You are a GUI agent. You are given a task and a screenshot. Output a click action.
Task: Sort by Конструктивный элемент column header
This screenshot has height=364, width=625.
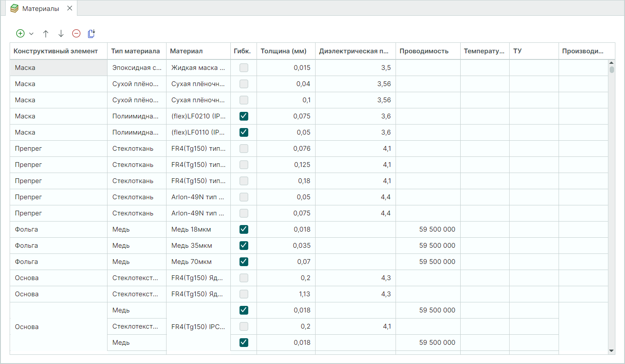(x=56, y=51)
